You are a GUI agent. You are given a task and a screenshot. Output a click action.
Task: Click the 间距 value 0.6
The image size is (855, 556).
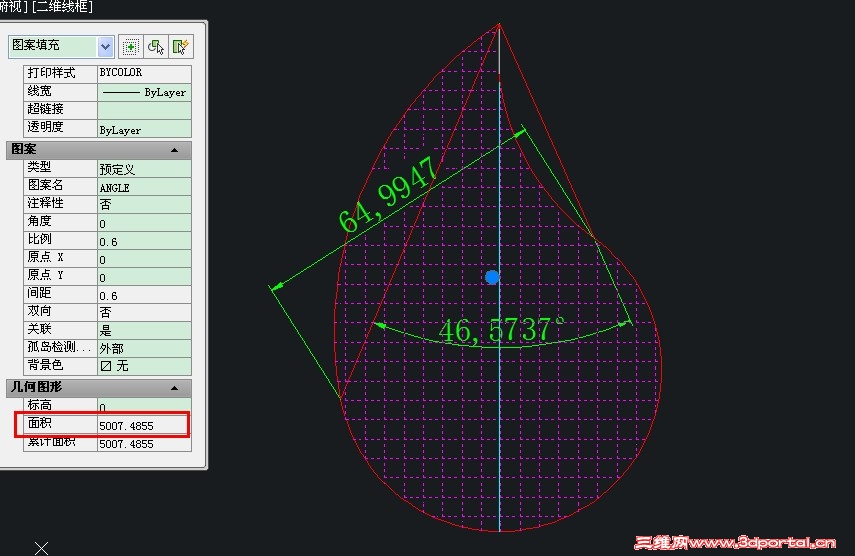(x=144, y=294)
